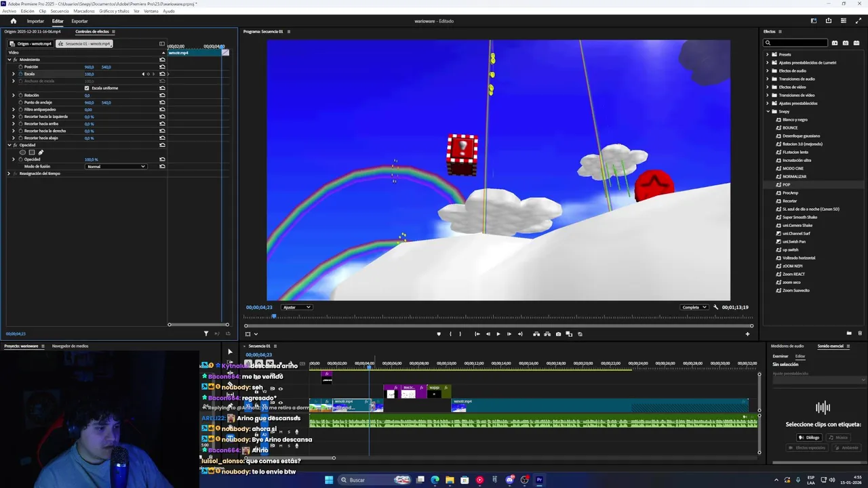Image resolution: width=868 pixels, height=488 pixels.
Task: Open the Navegador de medios tab
Action: [x=70, y=346]
